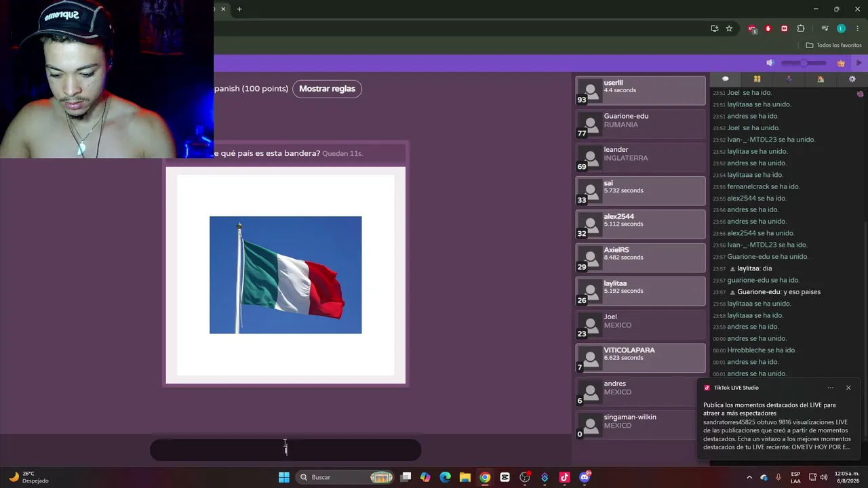Image resolution: width=868 pixels, height=488 pixels.
Task: Click the crown icon in purple bar
Action: click(841, 63)
